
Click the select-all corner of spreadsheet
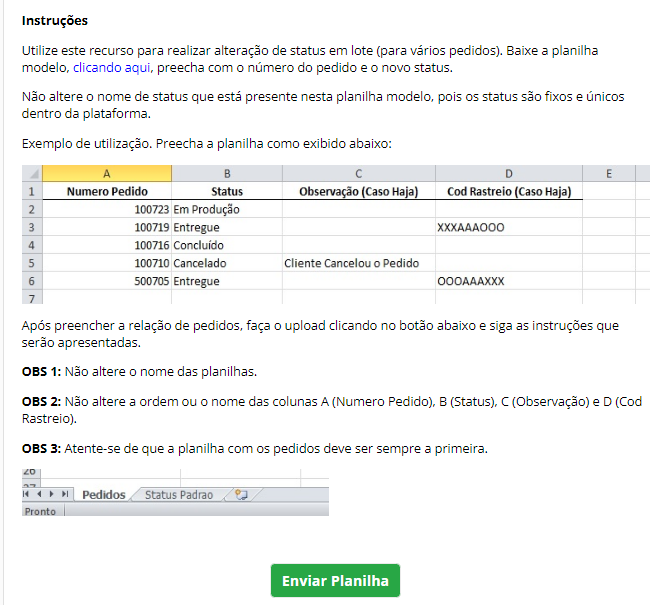point(32,174)
